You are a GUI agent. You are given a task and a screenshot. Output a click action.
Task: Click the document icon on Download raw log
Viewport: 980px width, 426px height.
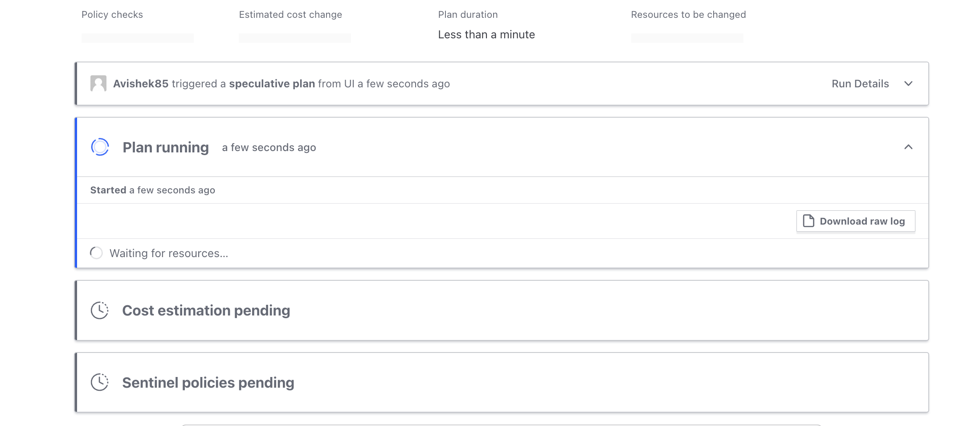(808, 221)
